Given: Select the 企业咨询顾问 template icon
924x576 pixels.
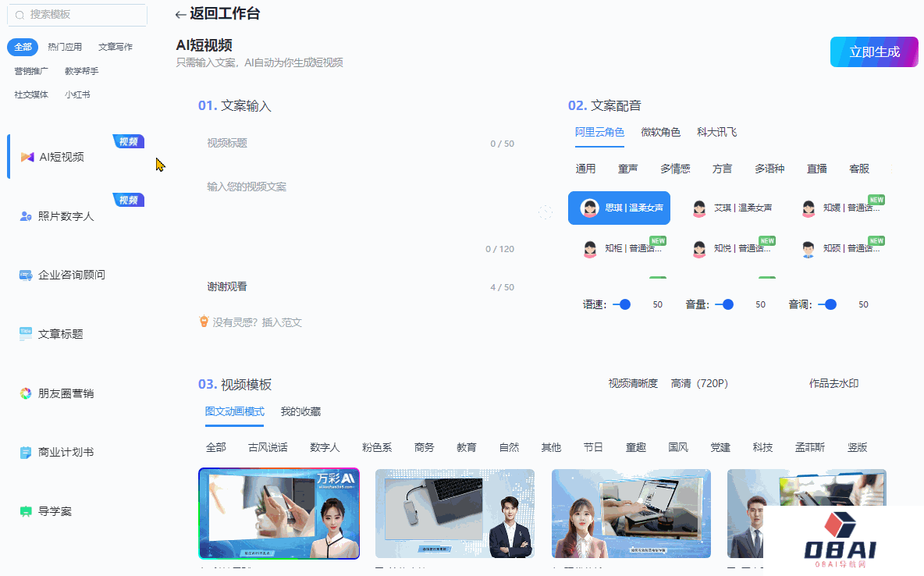Looking at the screenshot, I should tap(26, 276).
